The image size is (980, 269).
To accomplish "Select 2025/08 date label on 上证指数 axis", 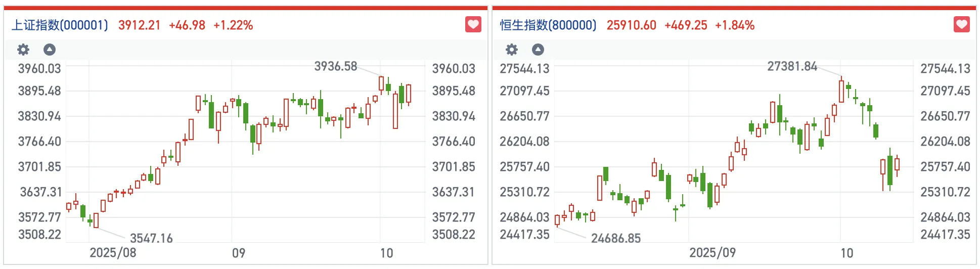I will 113,253.
